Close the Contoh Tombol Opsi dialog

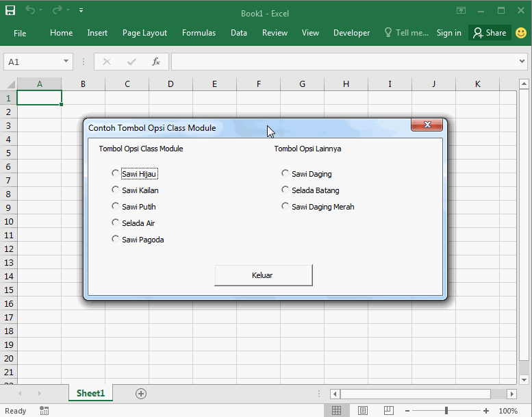(x=427, y=125)
